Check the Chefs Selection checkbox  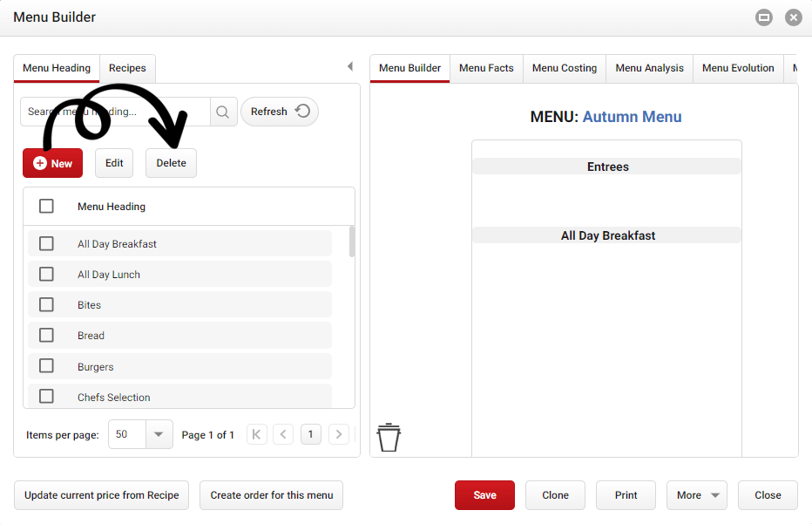[x=46, y=397]
